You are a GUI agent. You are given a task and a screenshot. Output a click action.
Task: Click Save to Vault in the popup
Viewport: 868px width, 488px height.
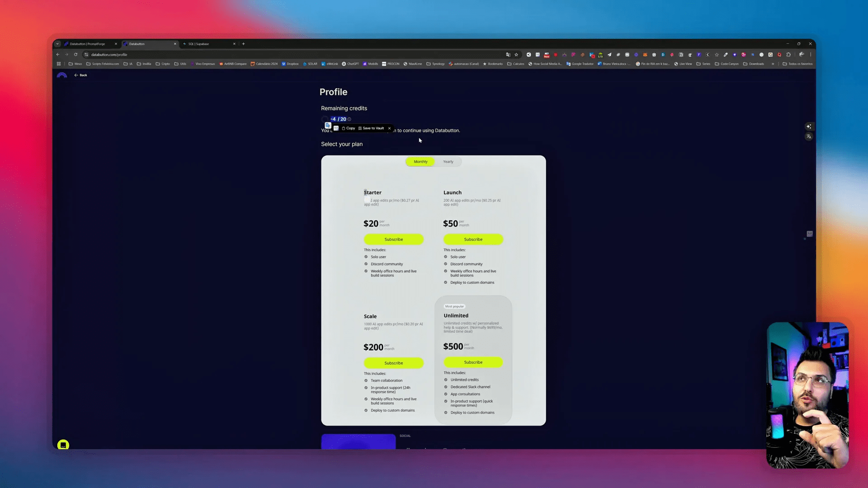tap(371, 128)
